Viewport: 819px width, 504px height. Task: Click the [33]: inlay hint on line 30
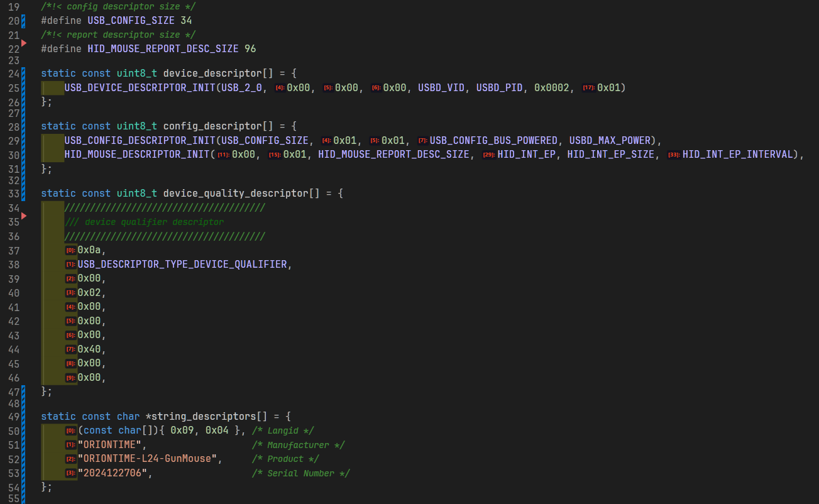[x=674, y=155]
